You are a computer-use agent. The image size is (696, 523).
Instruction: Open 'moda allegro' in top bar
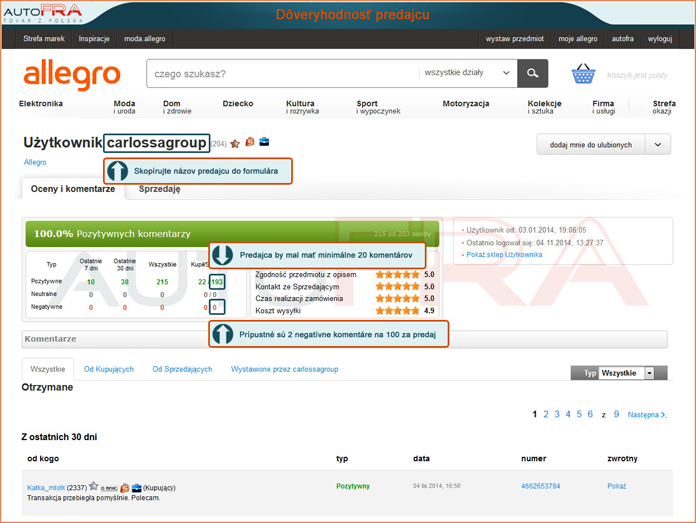pos(145,39)
